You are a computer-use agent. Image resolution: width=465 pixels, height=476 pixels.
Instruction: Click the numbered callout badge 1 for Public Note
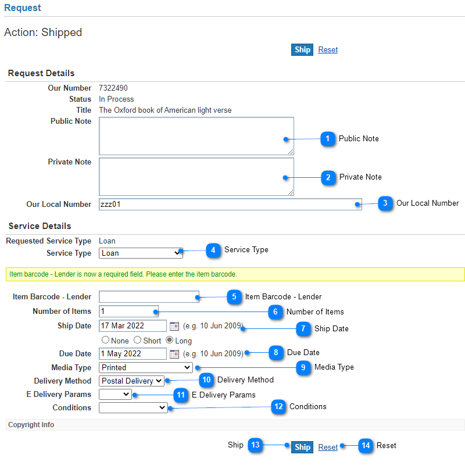pos(328,139)
